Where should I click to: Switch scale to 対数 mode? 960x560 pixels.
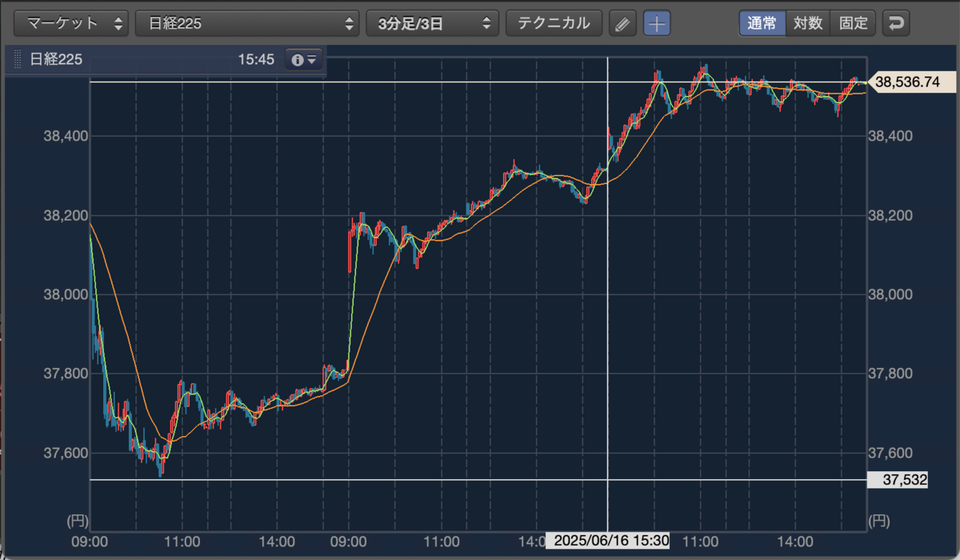click(808, 23)
